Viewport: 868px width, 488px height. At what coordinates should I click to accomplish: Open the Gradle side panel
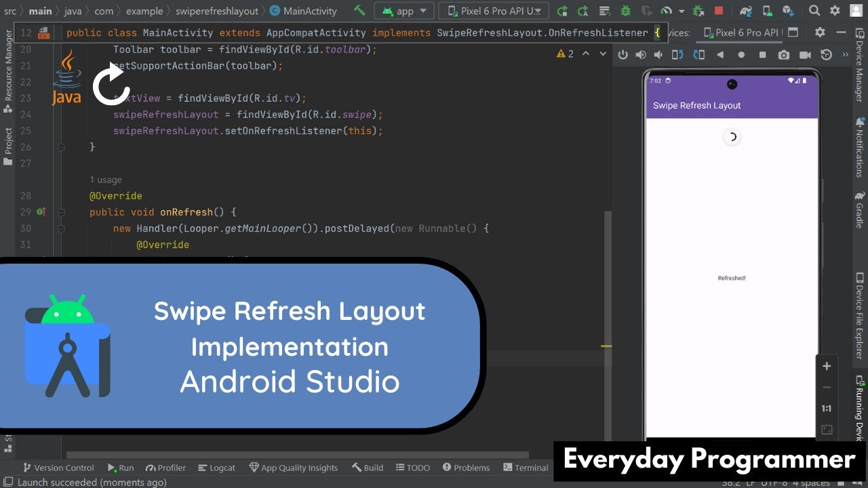click(x=860, y=210)
